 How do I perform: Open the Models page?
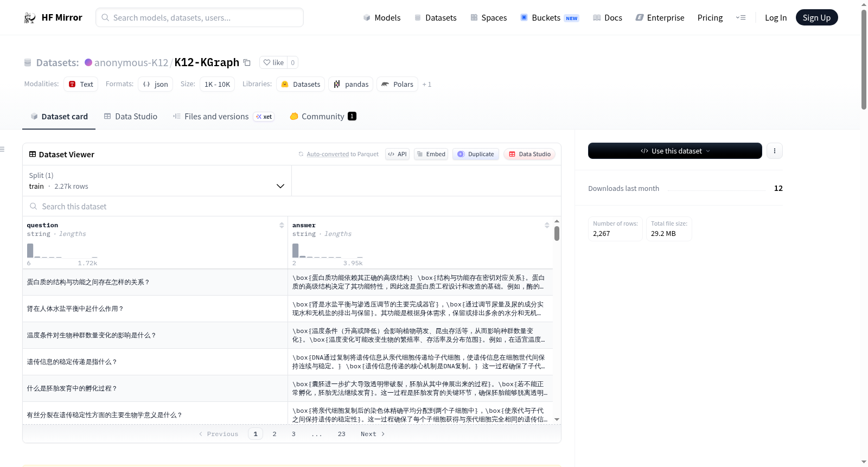[x=382, y=17]
